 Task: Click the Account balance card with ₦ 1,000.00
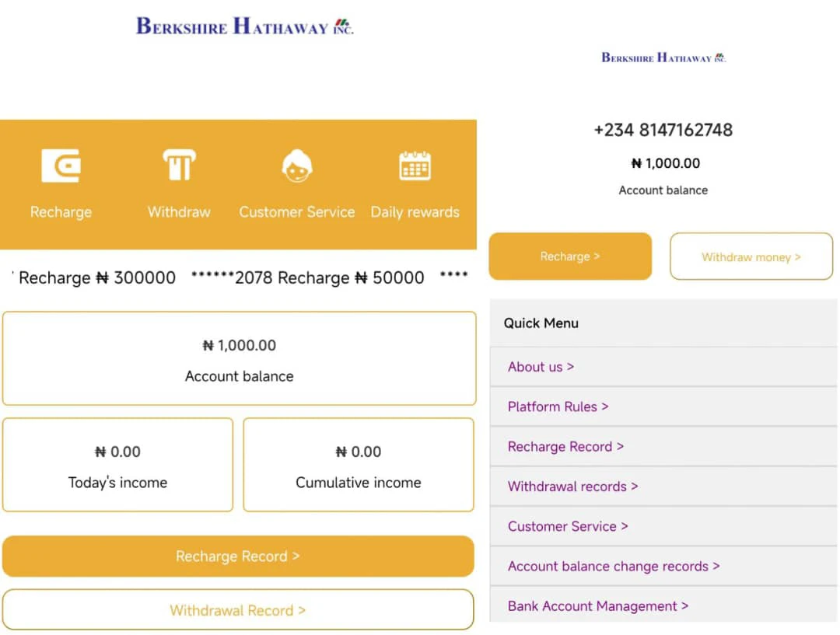click(239, 358)
